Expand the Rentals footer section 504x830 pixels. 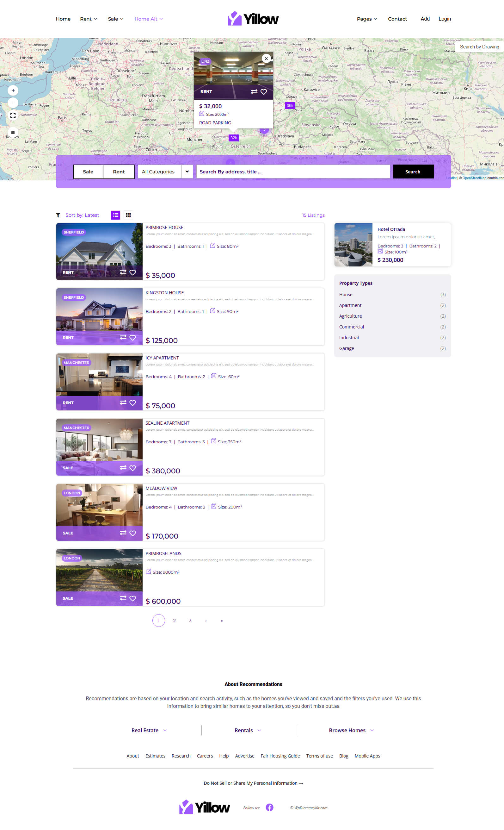tap(248, 730)
